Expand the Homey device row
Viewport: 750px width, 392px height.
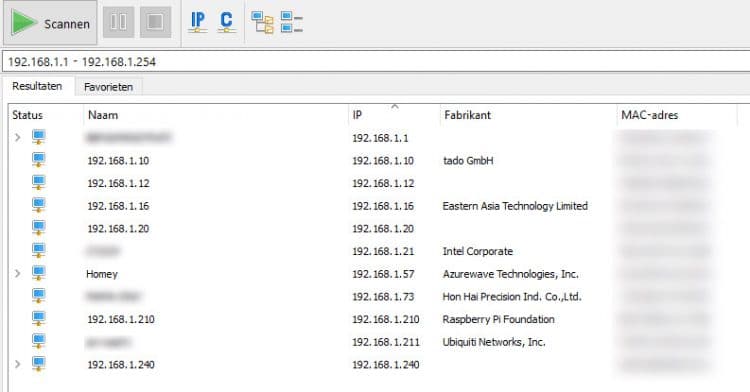tap(18, 273)
